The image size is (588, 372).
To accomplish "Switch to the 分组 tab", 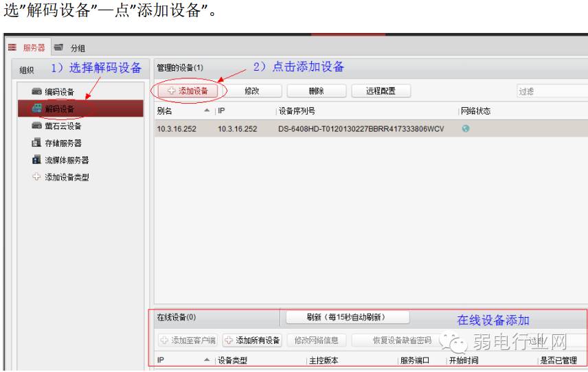I will pos(78,48).
